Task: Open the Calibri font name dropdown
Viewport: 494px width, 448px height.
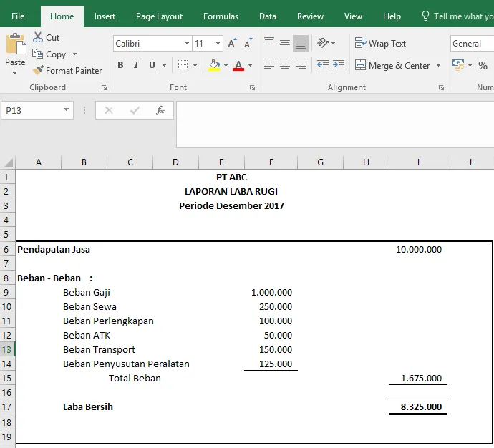Action: [x=187, y=43]
